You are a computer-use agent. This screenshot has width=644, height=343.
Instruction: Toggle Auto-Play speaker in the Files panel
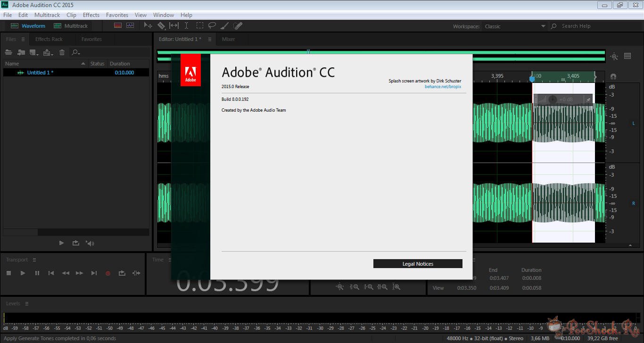[x=90, y=243]
